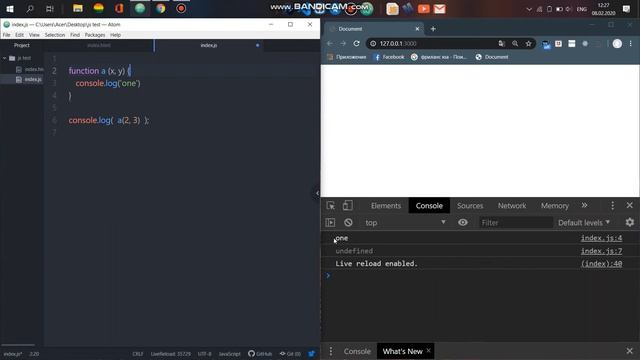Open the Windows notification center icon

click(x=627, y=9)
